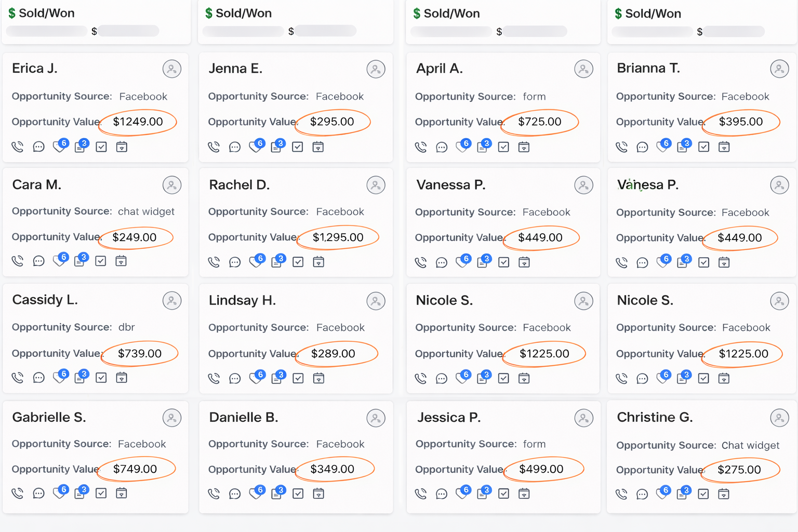Screen dimensions: 798x532
Task: Click the phone icon on Erica J.'s card
Action: pos(18,147)
